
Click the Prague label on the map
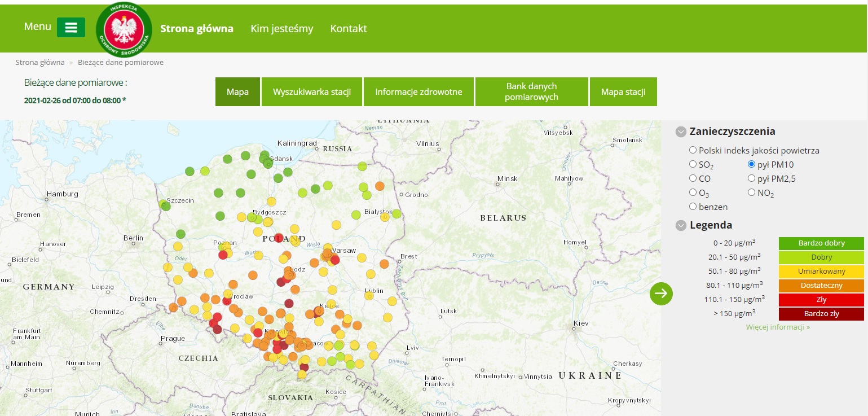(173, 339)
